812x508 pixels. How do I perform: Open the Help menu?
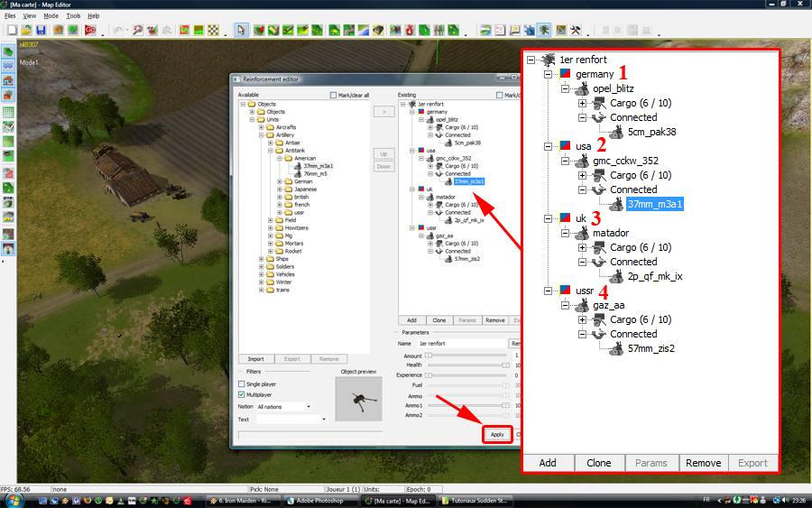point(93,16)
